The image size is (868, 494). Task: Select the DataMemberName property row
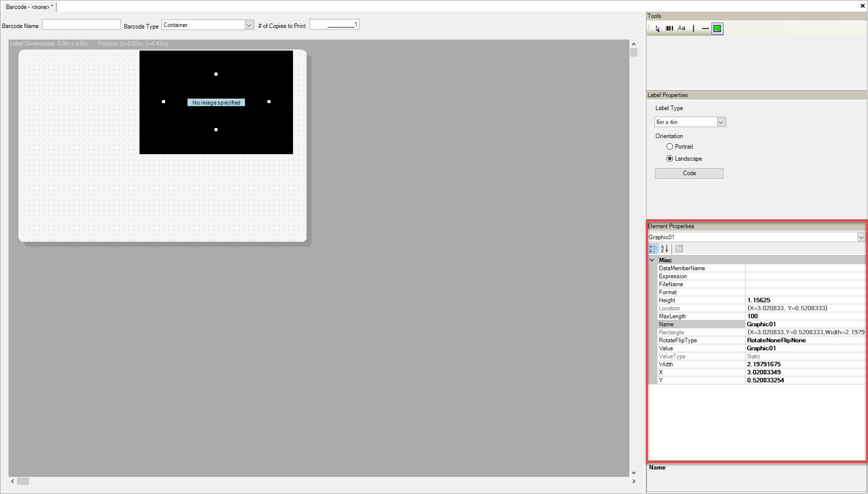761,268
